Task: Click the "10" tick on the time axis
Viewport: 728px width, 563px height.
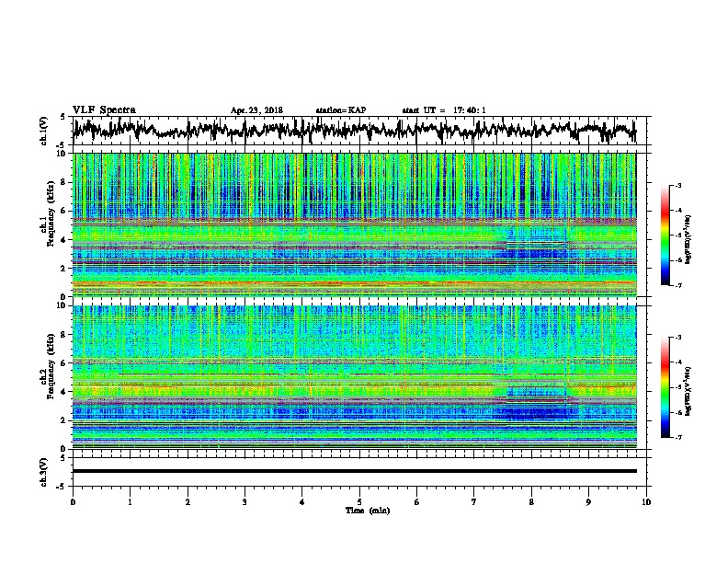Action: 646,502
